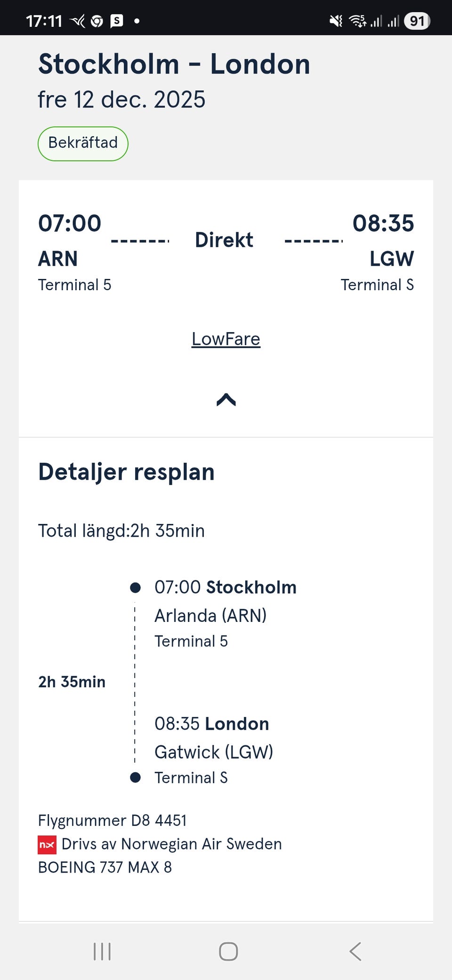452x980 pixels.
Task: Tap the muted sound status icon
Action: tap(336, 21)
